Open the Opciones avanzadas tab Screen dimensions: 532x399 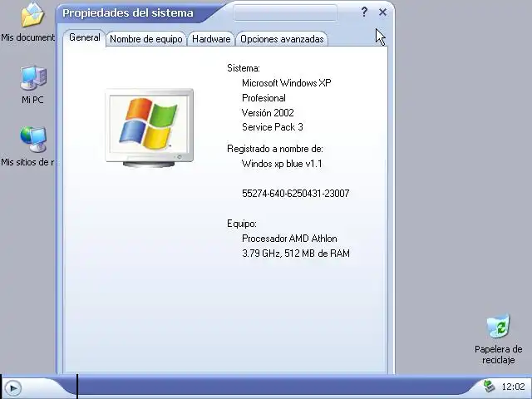tap(282, 39)
